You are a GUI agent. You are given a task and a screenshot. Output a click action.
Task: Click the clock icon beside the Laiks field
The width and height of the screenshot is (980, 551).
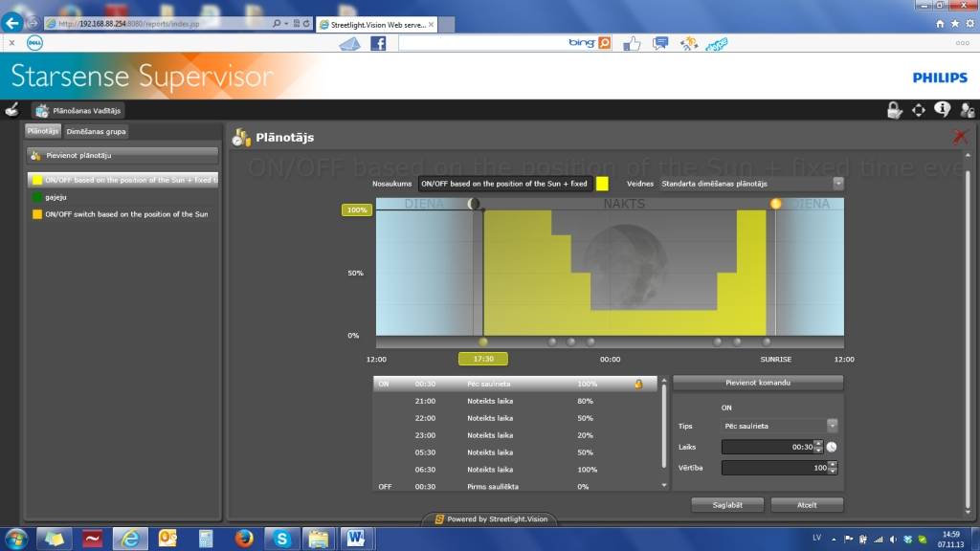point(832,447)
